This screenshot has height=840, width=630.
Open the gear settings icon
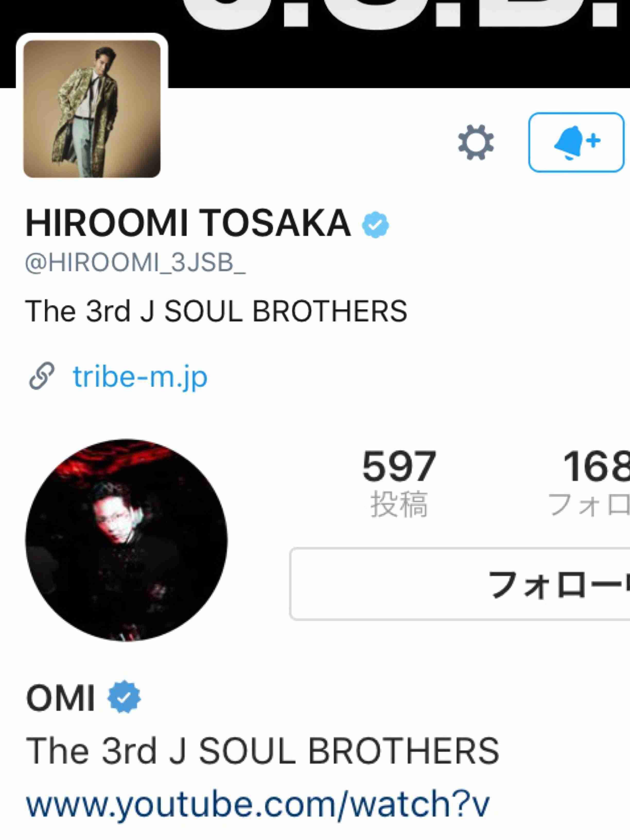coord(475,142)
